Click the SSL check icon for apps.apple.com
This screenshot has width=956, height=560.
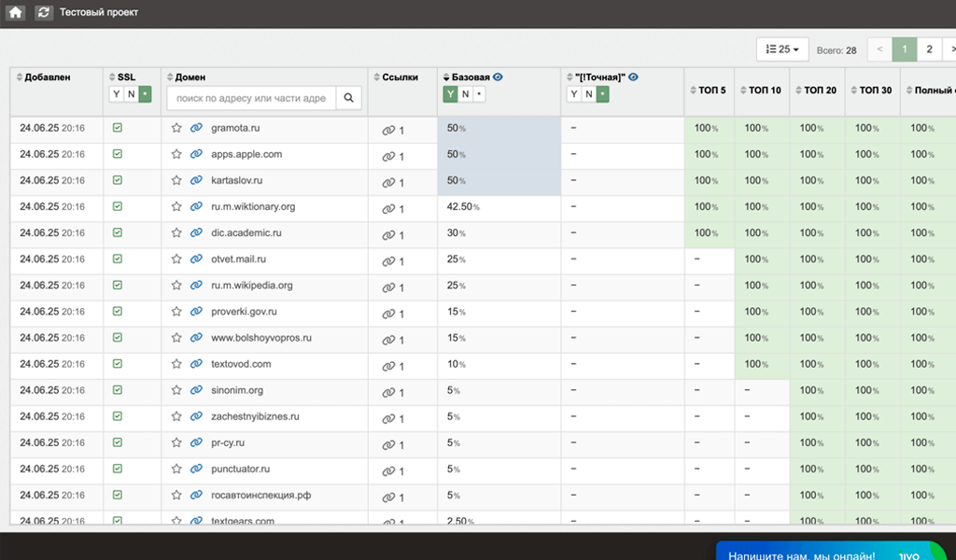(x=118, y=154)
